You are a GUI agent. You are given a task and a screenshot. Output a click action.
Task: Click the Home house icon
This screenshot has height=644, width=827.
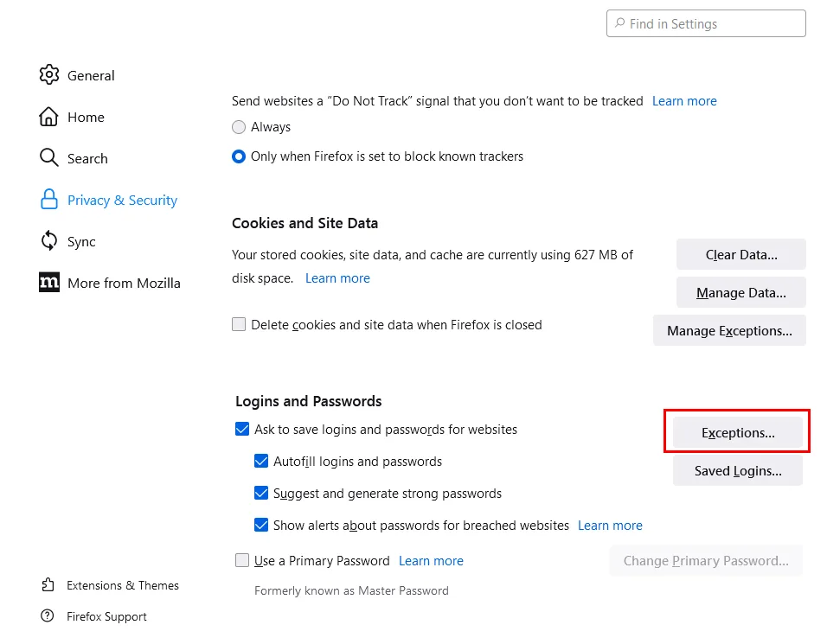click(x=48, y=117)
